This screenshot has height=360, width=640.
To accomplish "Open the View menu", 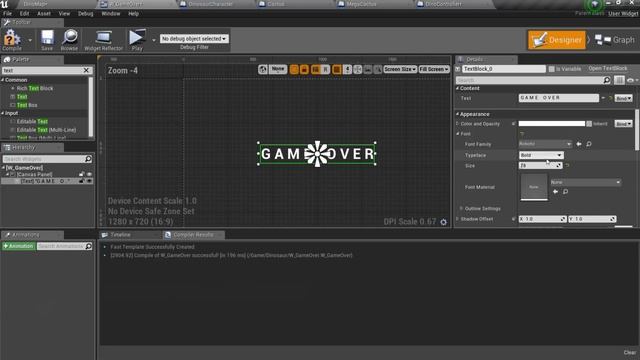I will point(64,13).
